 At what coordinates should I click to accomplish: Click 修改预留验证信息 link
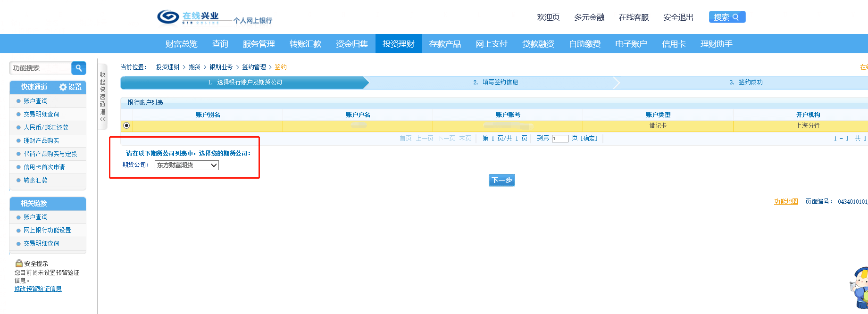click(38, 289)
